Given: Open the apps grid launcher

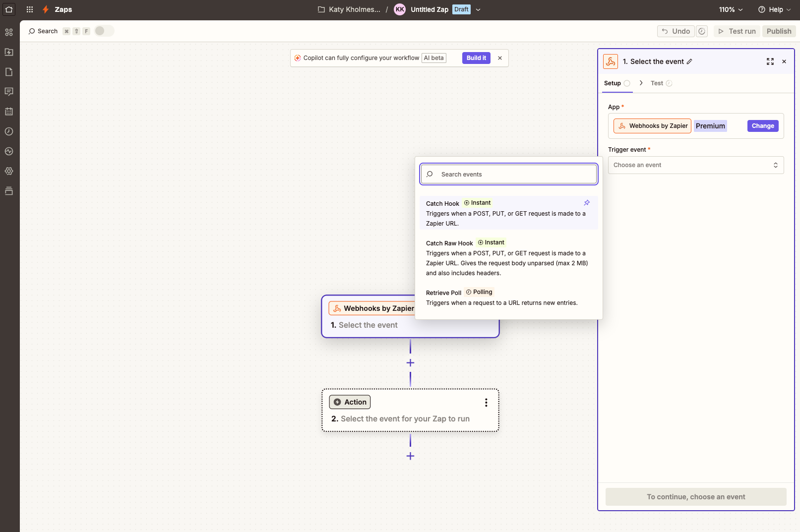Looking at the screenshot, I should pyautogui.click(x=30, y=9).
